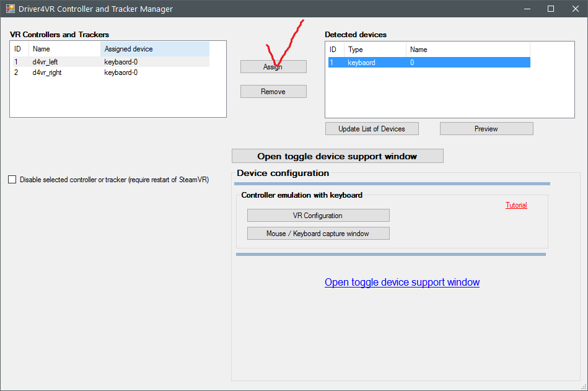
Task: Select detected keybaord device row
Action: click(x=429, y=63)
